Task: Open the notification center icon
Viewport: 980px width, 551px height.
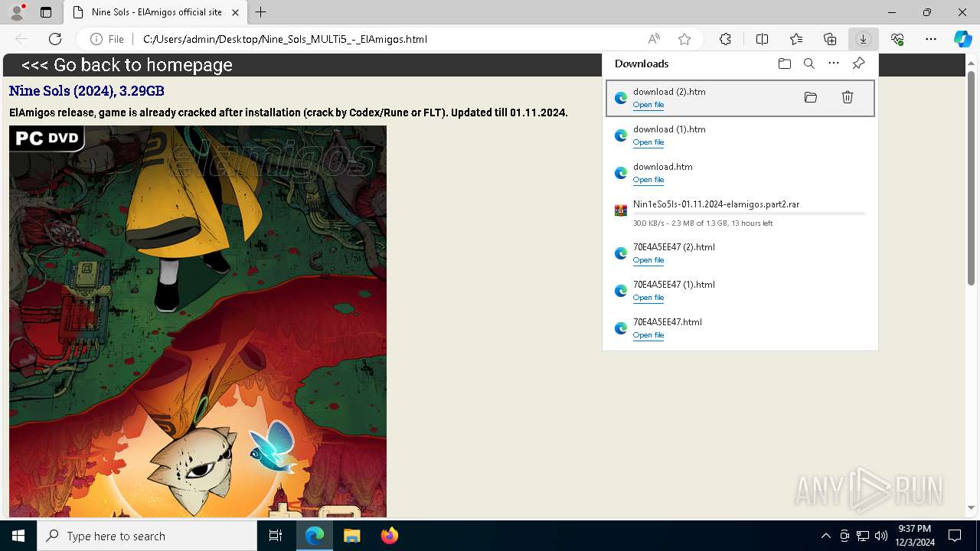Action: point(955,536)
